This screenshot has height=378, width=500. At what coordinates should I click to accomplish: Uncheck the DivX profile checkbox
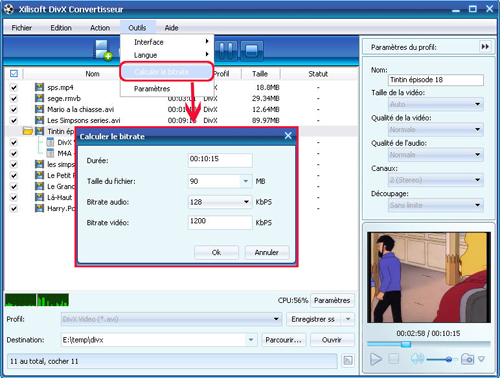click(x=14, y=142)
